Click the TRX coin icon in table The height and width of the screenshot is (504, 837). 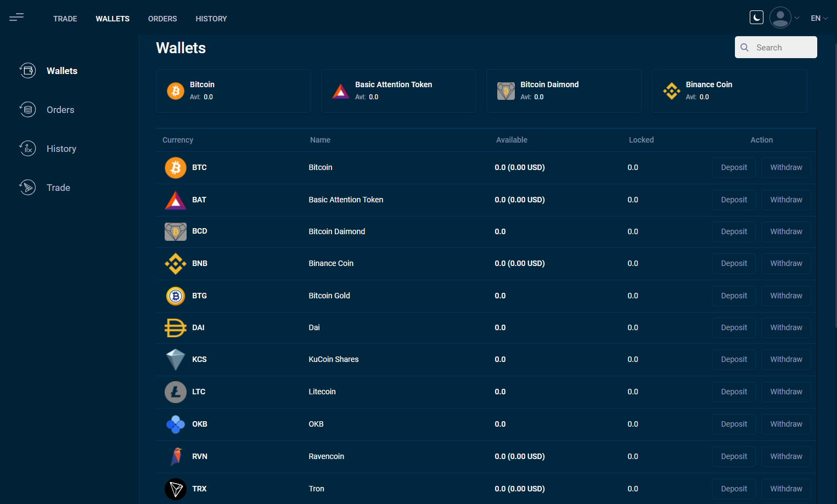click(176, 489)
